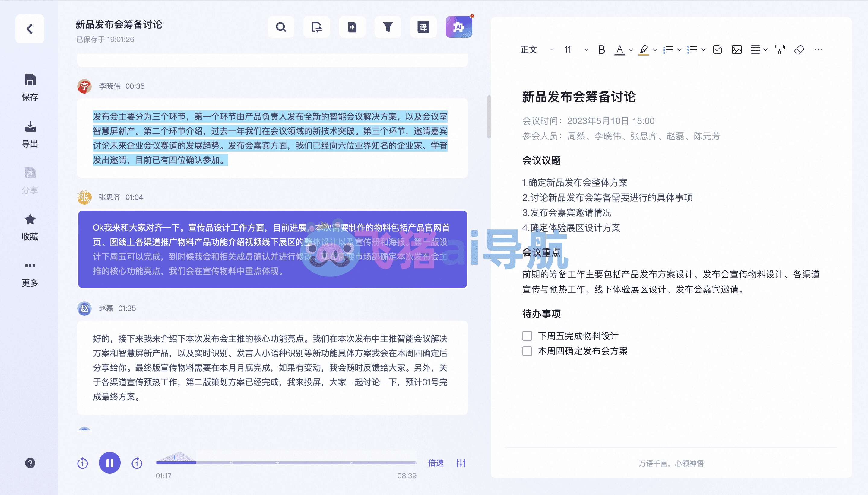Check 下周五完成物料设计 checkbox

click(527, 336)
